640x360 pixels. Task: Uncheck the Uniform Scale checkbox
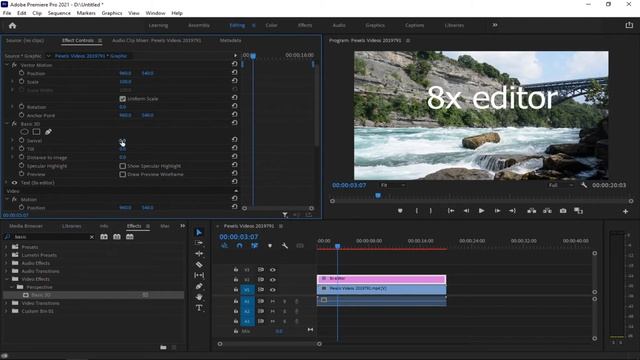122,98
